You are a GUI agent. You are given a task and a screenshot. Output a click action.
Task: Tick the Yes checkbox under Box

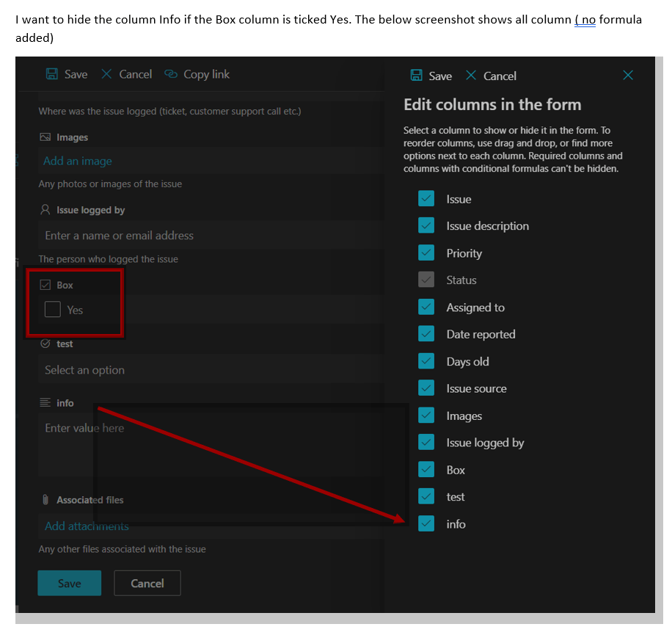pos(53,309)
